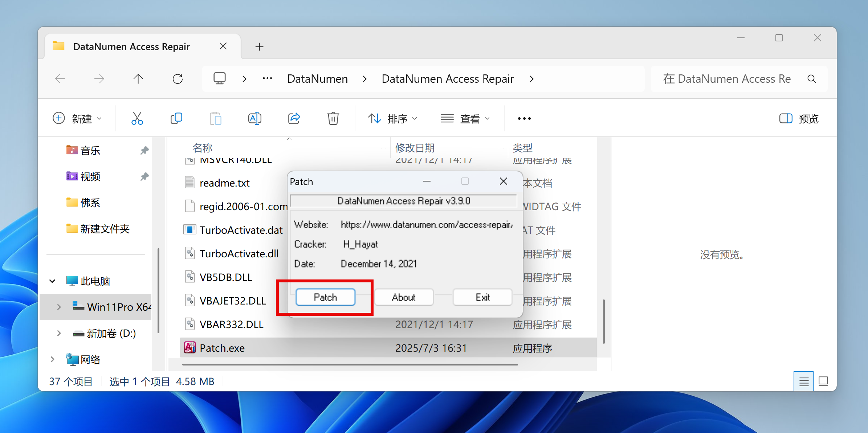This screenshot has width=868, height=433.
Task: Click the About button in Patch dialog
Action: pos(404,297)
